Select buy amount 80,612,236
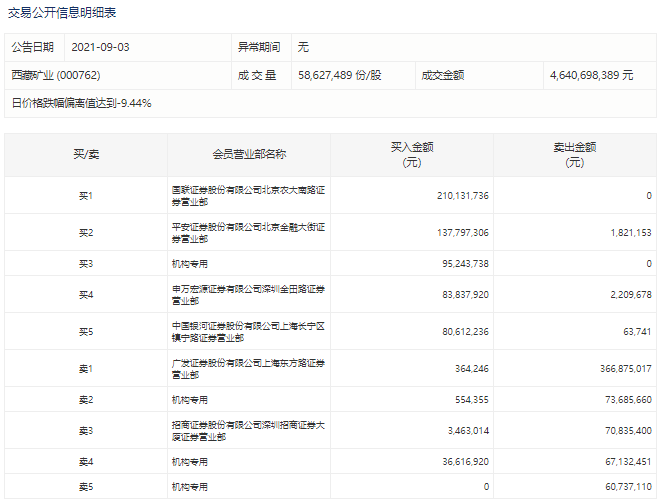662x499 pixels. pos(465,332)
